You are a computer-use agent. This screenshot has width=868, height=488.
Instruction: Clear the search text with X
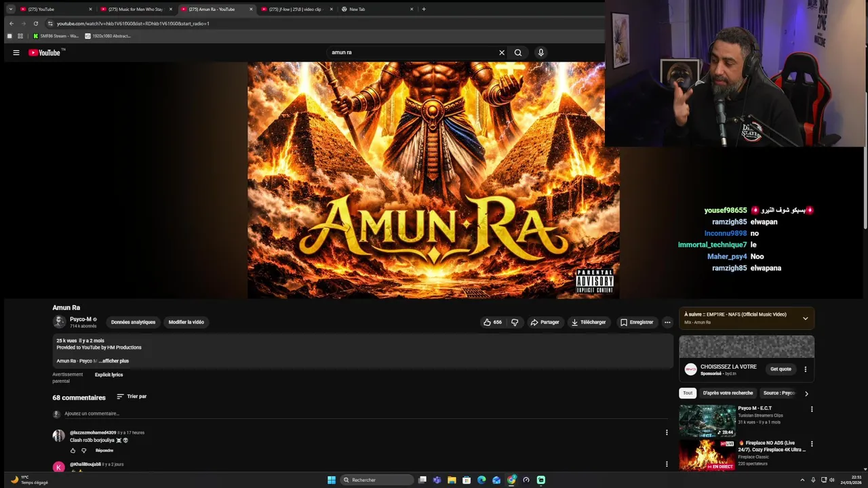[502, 52]
